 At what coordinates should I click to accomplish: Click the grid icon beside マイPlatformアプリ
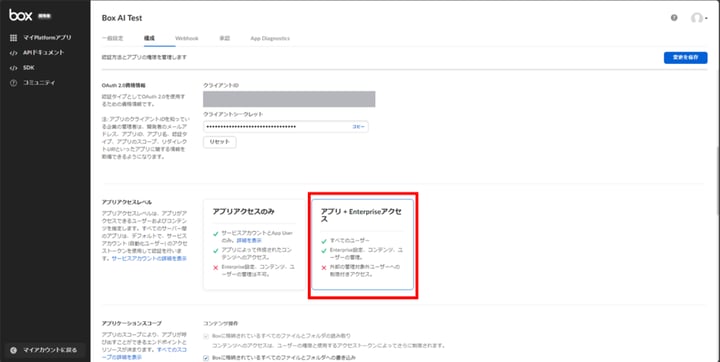[x=13, y=38]
